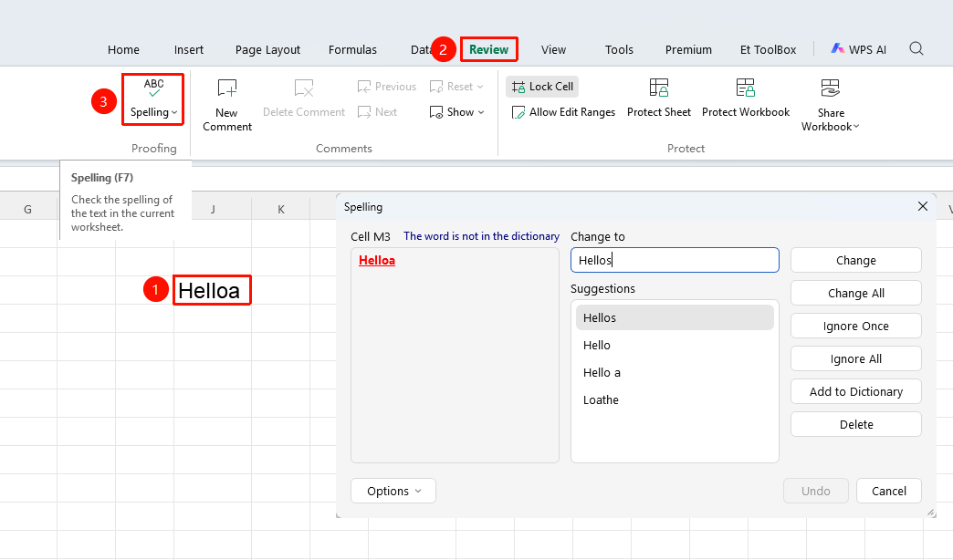
Task: Click the Protect Workbook icon
Action: pyautogui.click(x=745, y=88)
